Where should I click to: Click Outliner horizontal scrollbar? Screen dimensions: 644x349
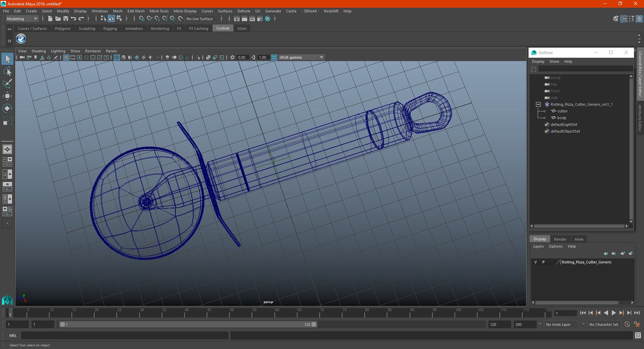[x=579, y=226]
